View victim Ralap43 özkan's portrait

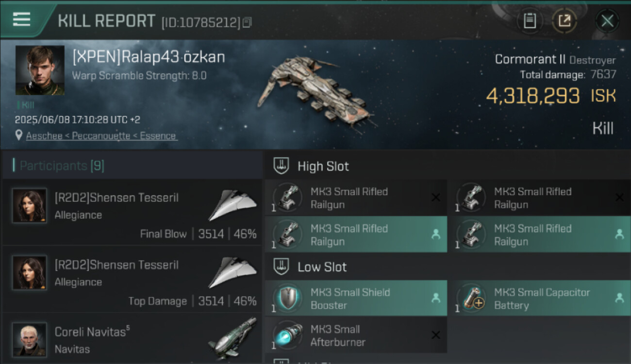click(x=40, y=70)
